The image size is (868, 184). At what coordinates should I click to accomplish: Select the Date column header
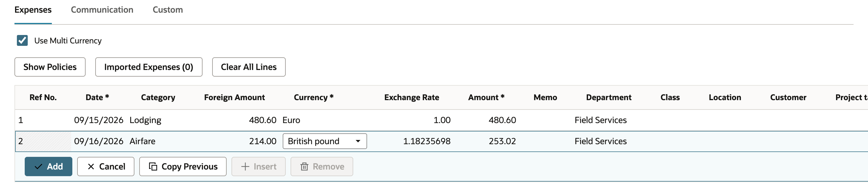tap(97, 97)
